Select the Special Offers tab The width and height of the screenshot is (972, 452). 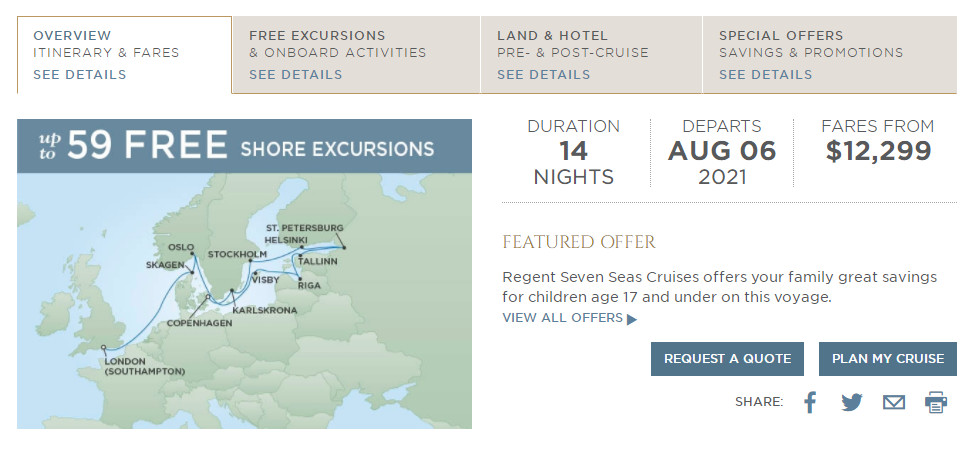click(811, 44)
